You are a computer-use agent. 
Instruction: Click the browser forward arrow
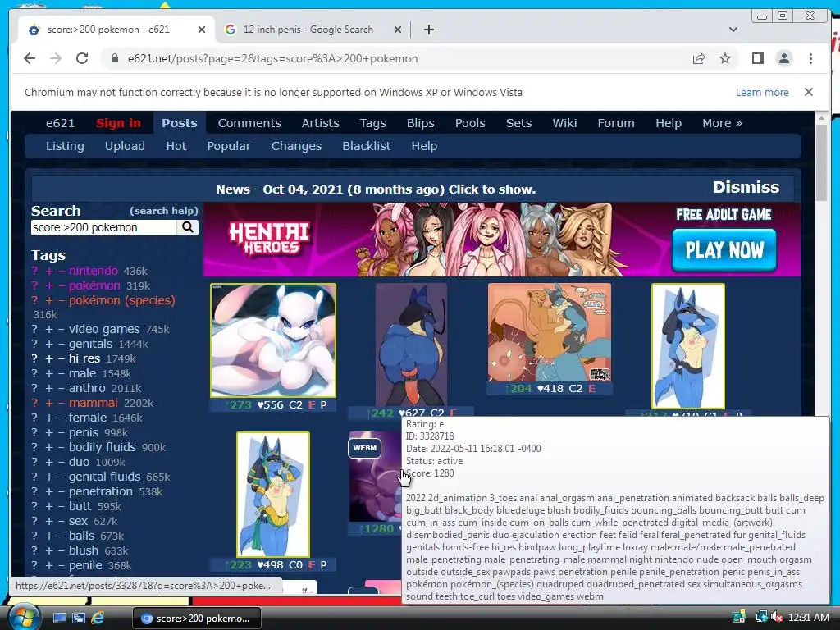click(x=55, y=58)
